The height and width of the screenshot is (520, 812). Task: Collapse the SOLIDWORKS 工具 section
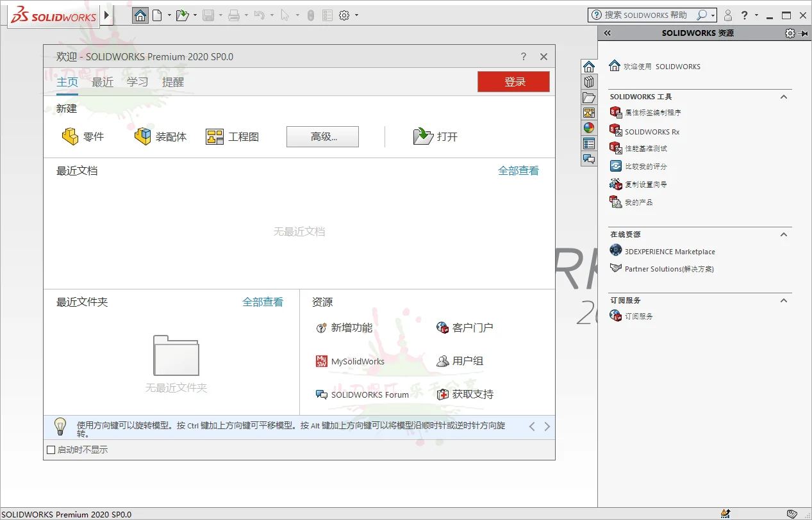783,97
